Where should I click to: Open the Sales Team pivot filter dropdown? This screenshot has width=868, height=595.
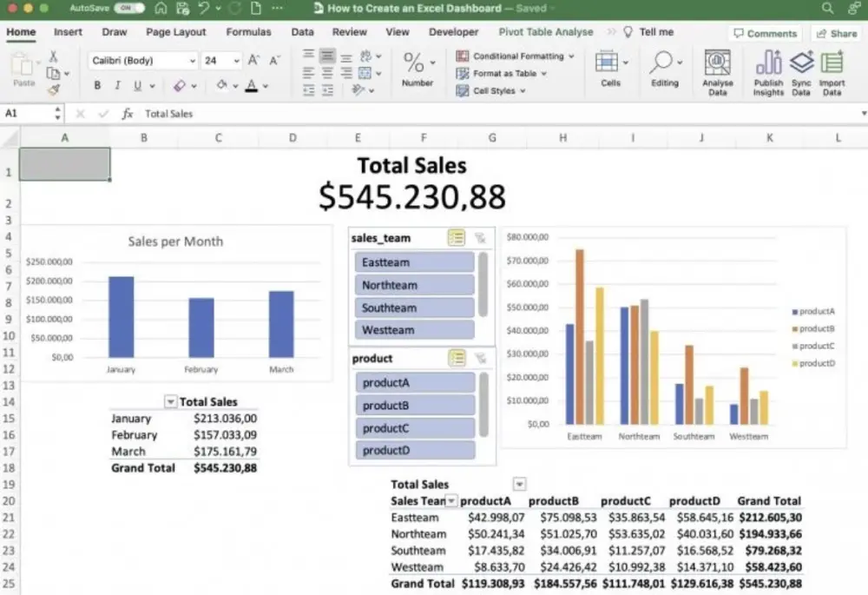click(451, 501)
